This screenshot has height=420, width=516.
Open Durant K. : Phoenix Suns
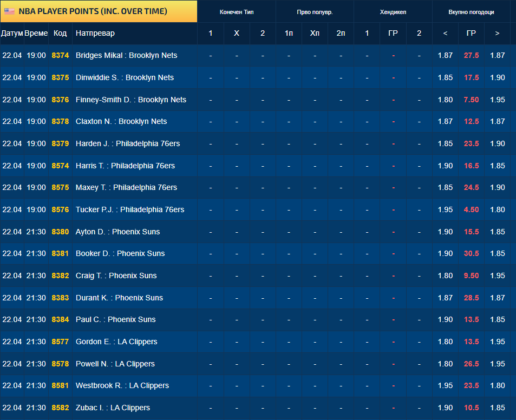point(119,297)
